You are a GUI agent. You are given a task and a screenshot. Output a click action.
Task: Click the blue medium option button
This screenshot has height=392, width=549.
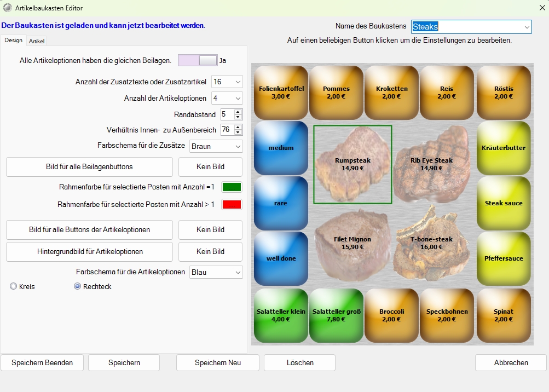point(281,148)
